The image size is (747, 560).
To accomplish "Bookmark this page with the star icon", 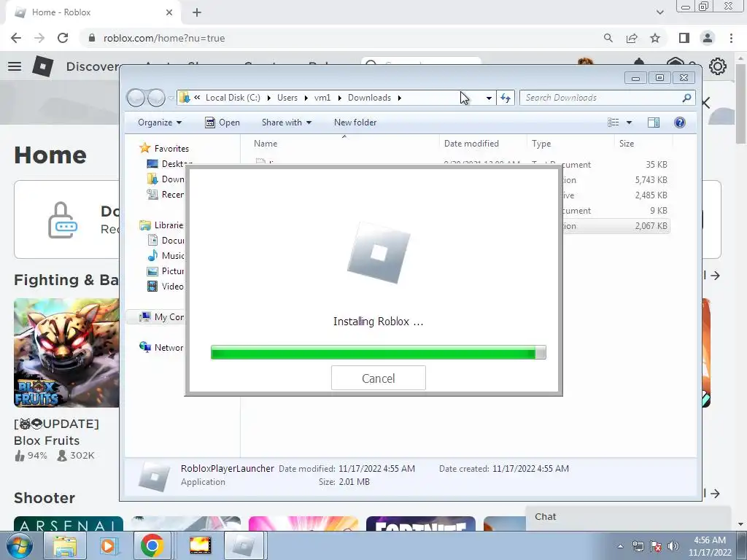I will coord(655,38).
